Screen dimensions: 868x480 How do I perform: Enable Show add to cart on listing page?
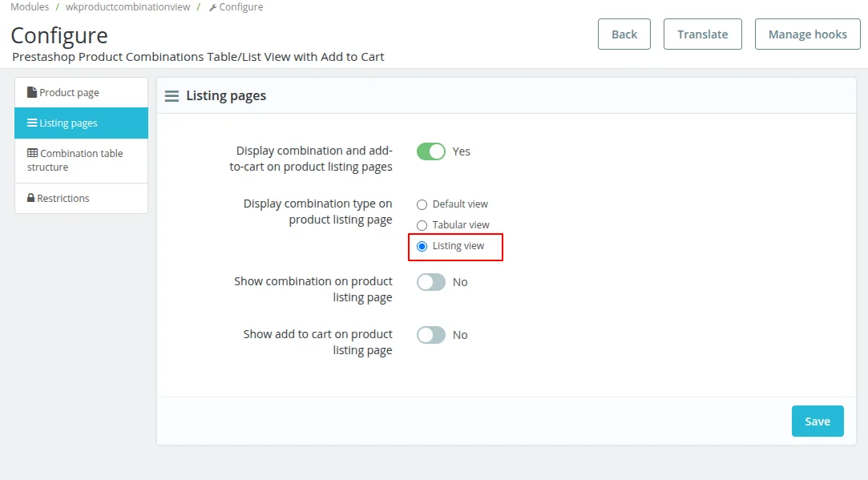point(431,335)
